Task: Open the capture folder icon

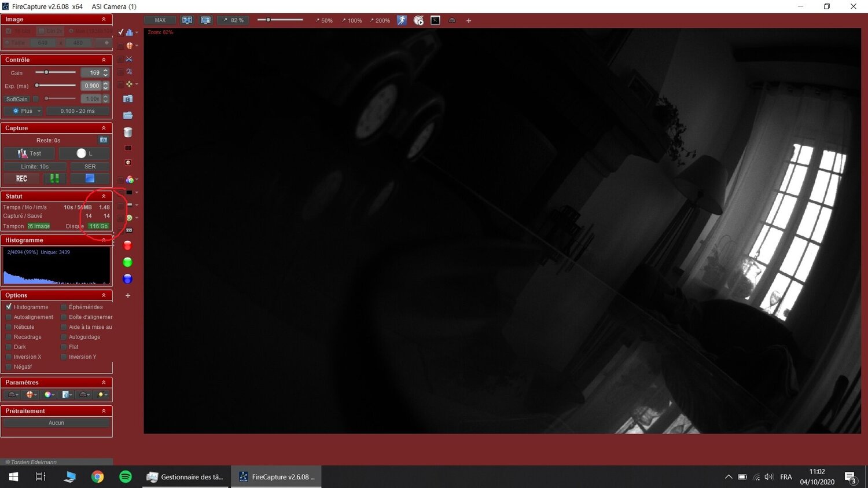Action: [128, 115]
